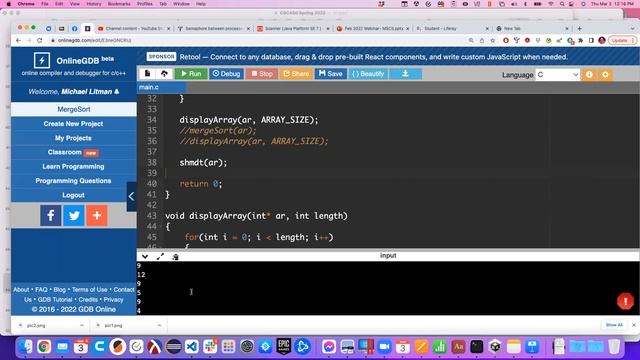
Task: Click the New File icon in editor toolbar
Action: [x=147, y=73]
